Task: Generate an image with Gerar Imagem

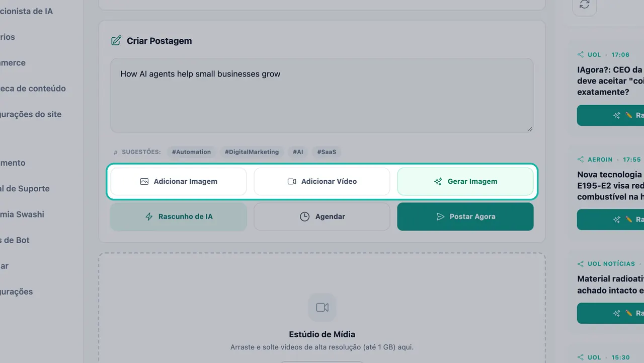Action: click(465, 181)
